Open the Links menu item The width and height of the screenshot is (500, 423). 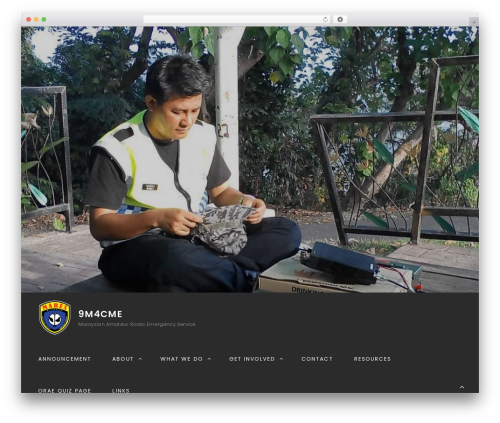(121, 390)
